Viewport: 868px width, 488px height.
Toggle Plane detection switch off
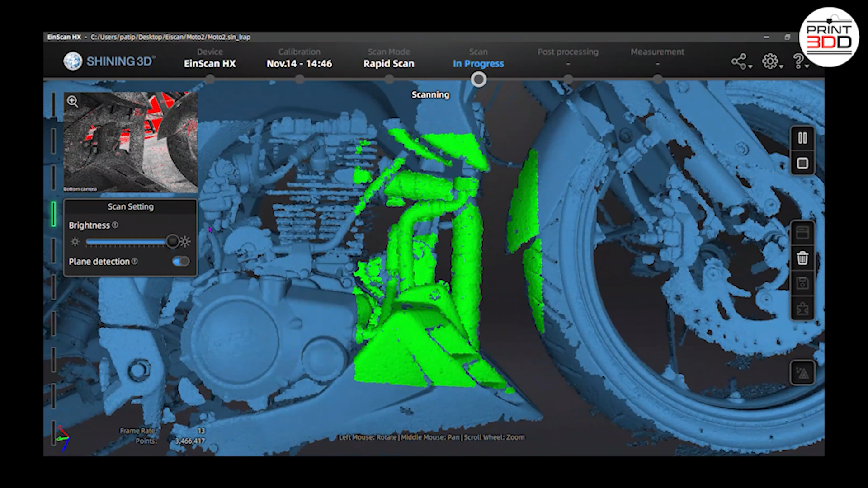[181, 262]
